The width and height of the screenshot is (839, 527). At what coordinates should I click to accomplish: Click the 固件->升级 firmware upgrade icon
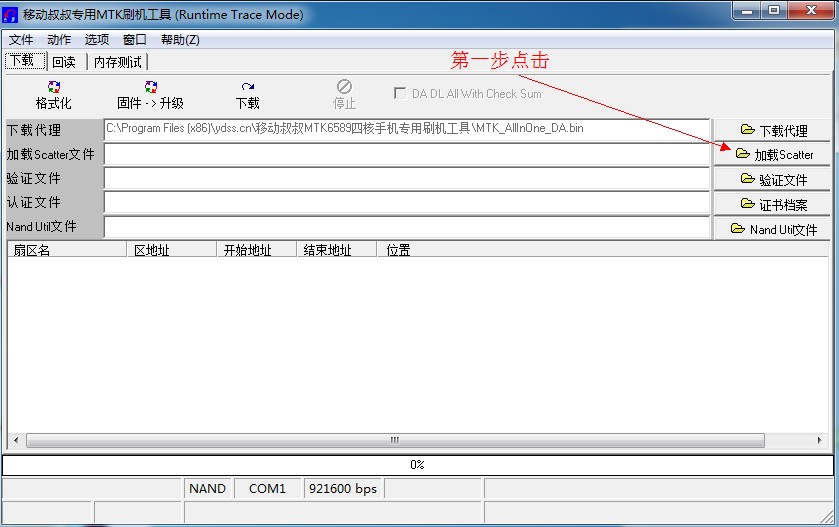click(151, 87)
